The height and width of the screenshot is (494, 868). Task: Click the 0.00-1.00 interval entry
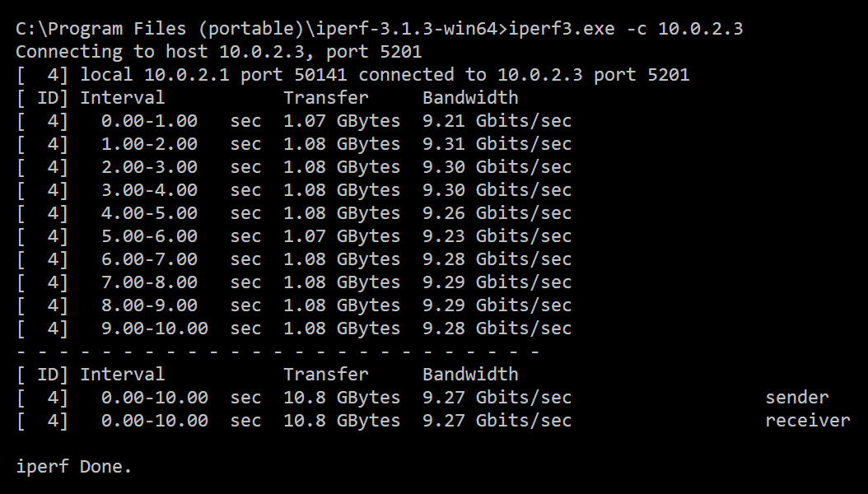click(x=149, y=121)
